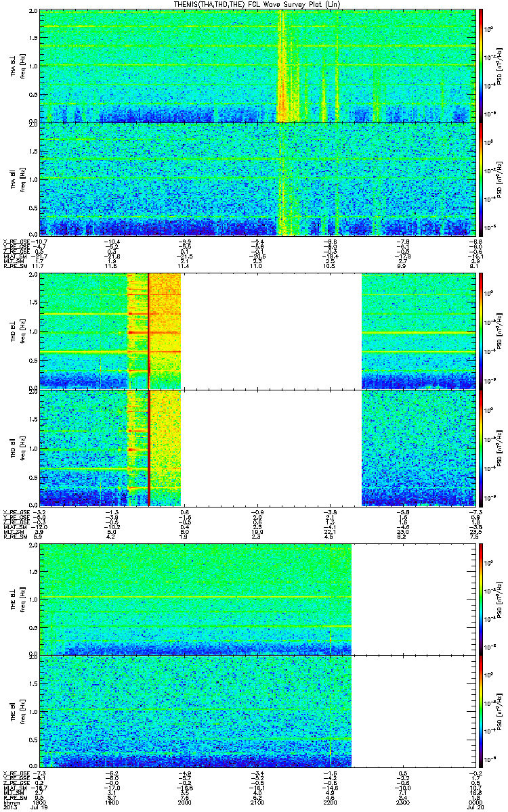Screen dimensions: 508x812
Task: Click the THE B-perpendicular color bar
Action: 481,599
